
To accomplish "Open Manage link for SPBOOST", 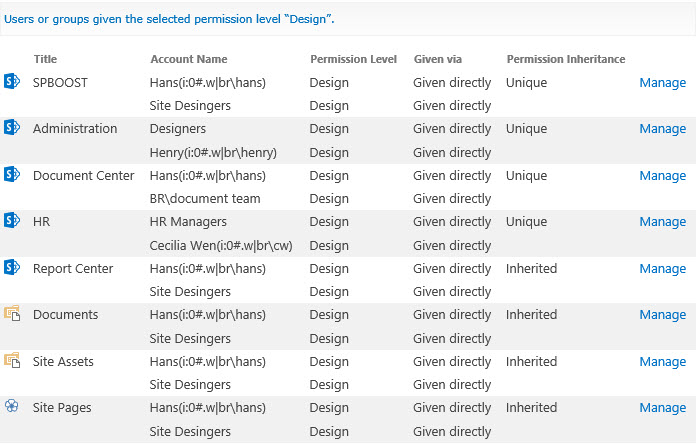I will pos(662,83).
